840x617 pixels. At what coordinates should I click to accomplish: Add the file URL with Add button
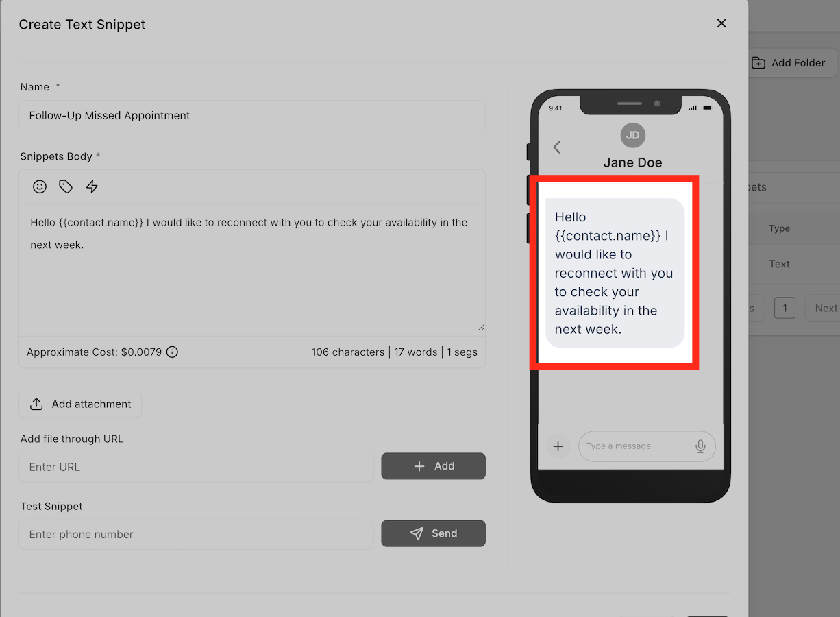(434, 466)
